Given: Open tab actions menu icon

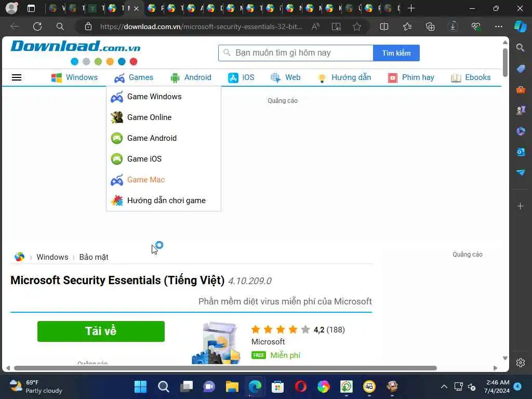Looking at the screenshot, I should click(x=31, y=8).
